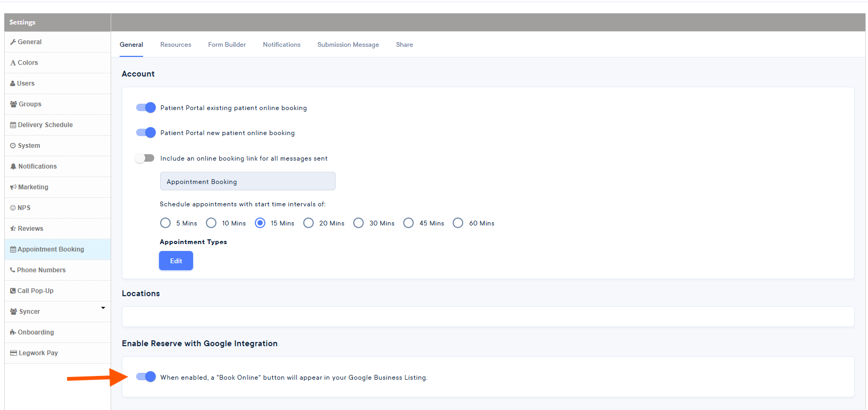
Task: Click the phone-square icon beside Call Pop-Up
Action: (13, 291)
